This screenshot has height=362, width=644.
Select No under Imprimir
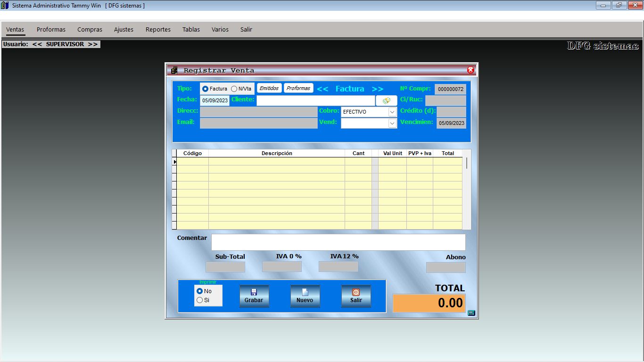click(199, 291)
